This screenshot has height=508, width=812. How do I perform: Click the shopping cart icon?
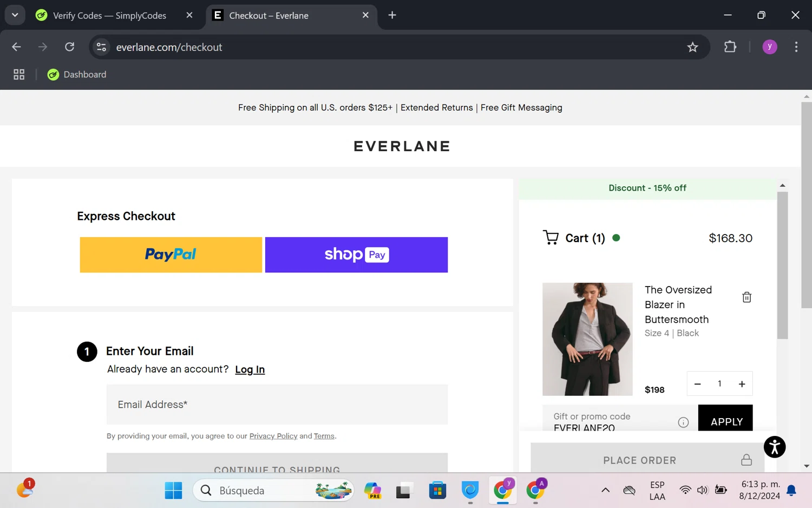point(551,238)
